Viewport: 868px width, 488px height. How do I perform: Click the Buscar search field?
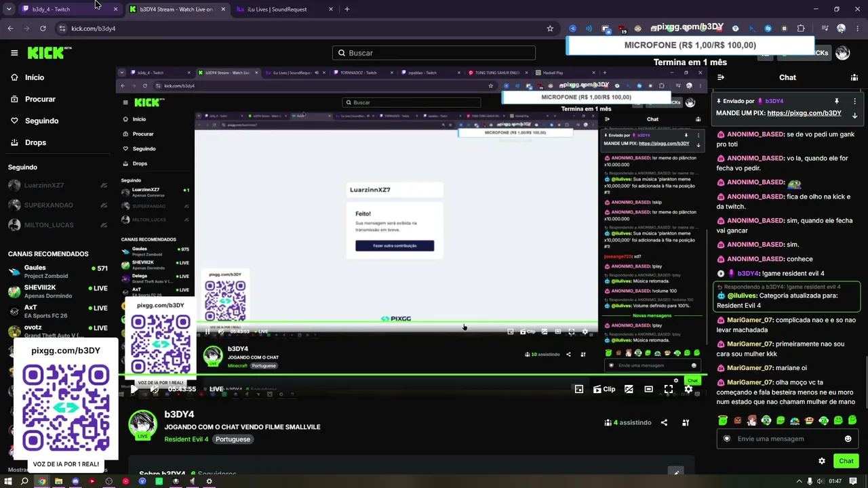click(x=434, y=53)
